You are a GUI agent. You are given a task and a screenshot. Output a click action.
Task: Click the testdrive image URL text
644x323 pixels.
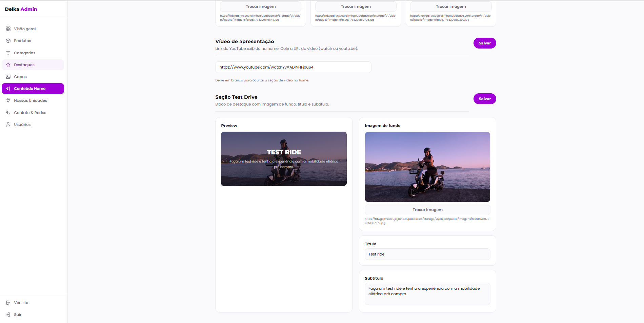tap(427, 221)
